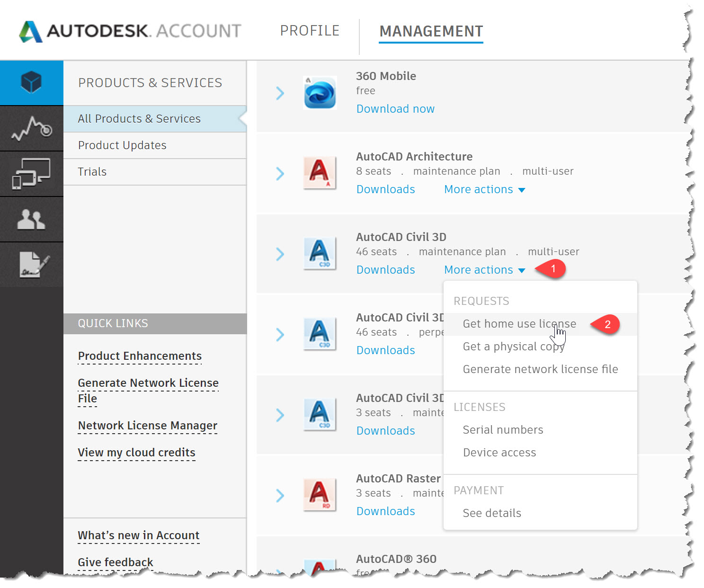Open What's new in Account link
This screenshot has width=704, height=588.
click(138, 535)
